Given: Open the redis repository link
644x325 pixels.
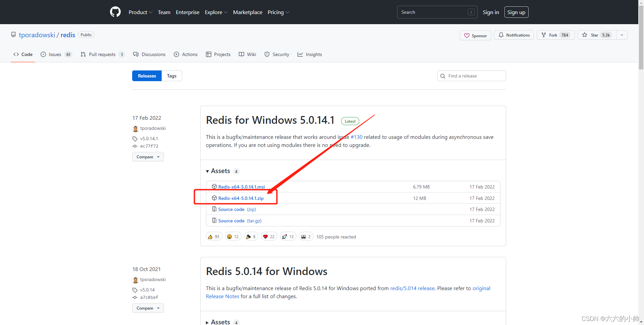Looking at the screenshot, I should (68, 35).
